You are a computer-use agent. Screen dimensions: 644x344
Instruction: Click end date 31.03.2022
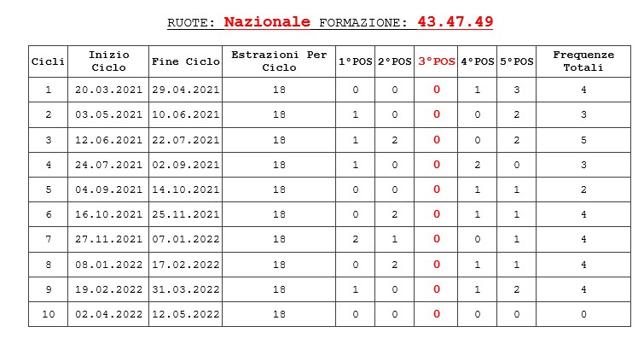pos(186,289)
